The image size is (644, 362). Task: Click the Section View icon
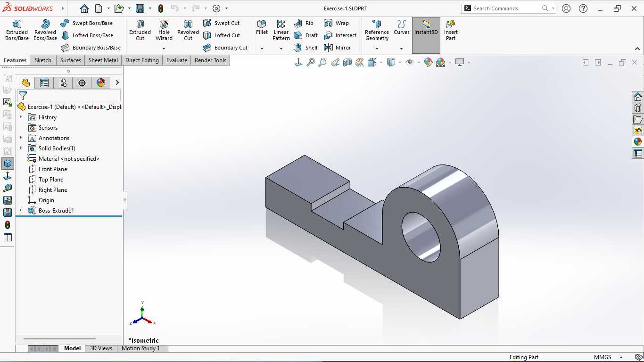pos(347,62)
